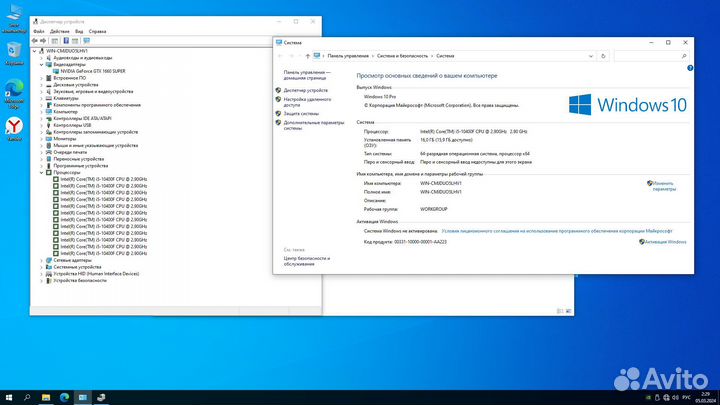Click the network globe icon in system tray
The width and height of the screenshot is (720, 405).
click(x=666, y=398)
